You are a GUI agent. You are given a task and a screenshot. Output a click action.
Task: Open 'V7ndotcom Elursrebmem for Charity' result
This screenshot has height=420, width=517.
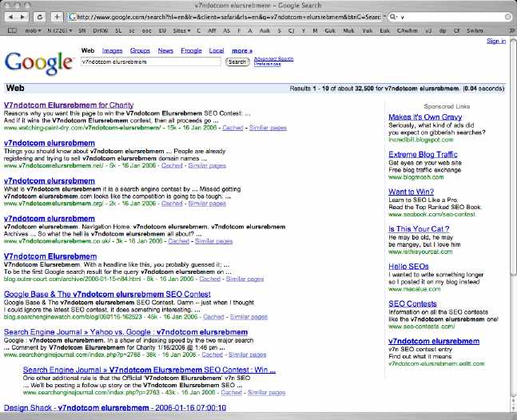click(x=69, y=105)
